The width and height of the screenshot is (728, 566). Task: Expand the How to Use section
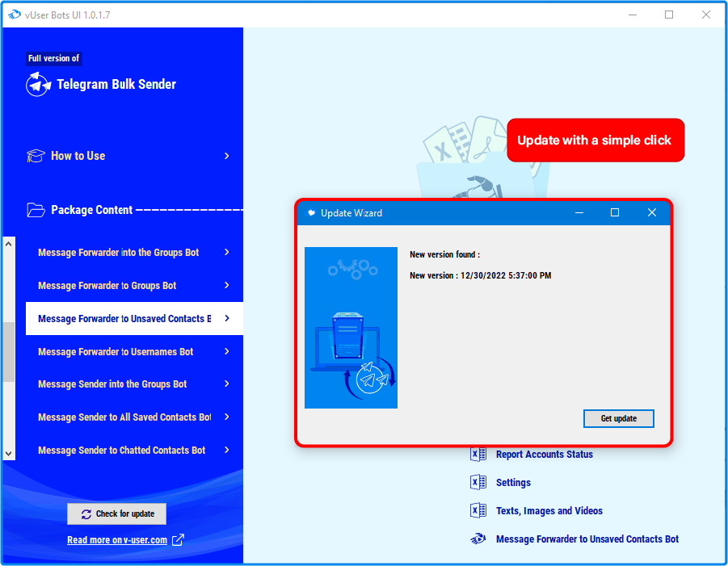(226, 156)
